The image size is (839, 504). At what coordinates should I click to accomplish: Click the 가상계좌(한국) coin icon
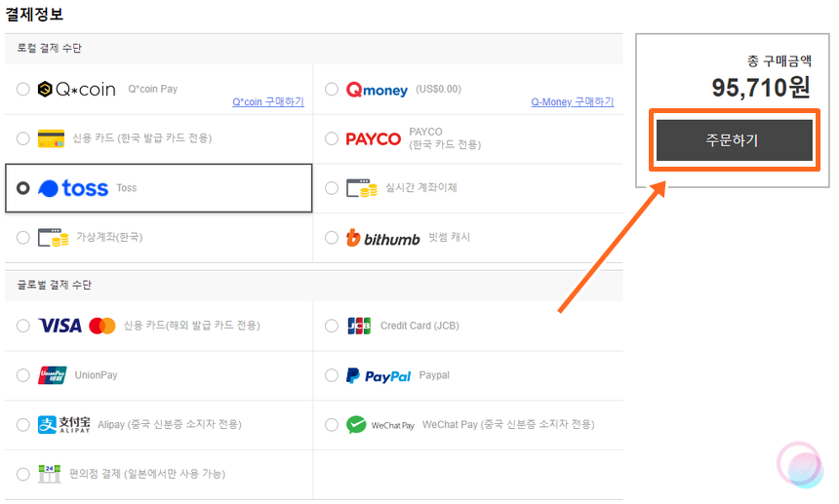[x=53, y=237]
